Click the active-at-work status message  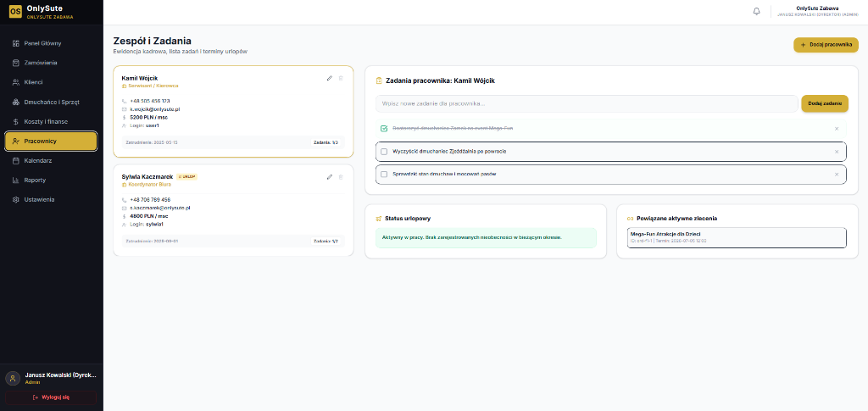[x=486, y=237]
